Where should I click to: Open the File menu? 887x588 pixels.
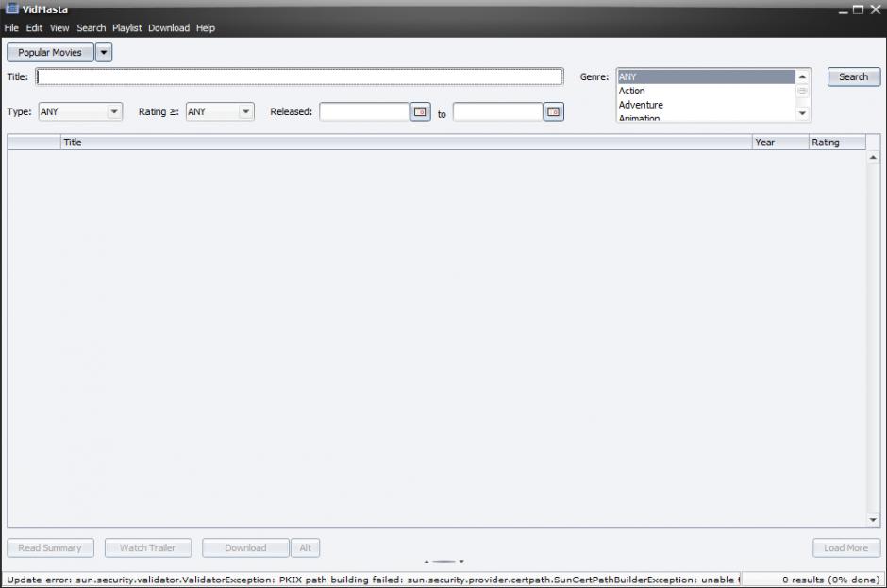pos(11,27)
